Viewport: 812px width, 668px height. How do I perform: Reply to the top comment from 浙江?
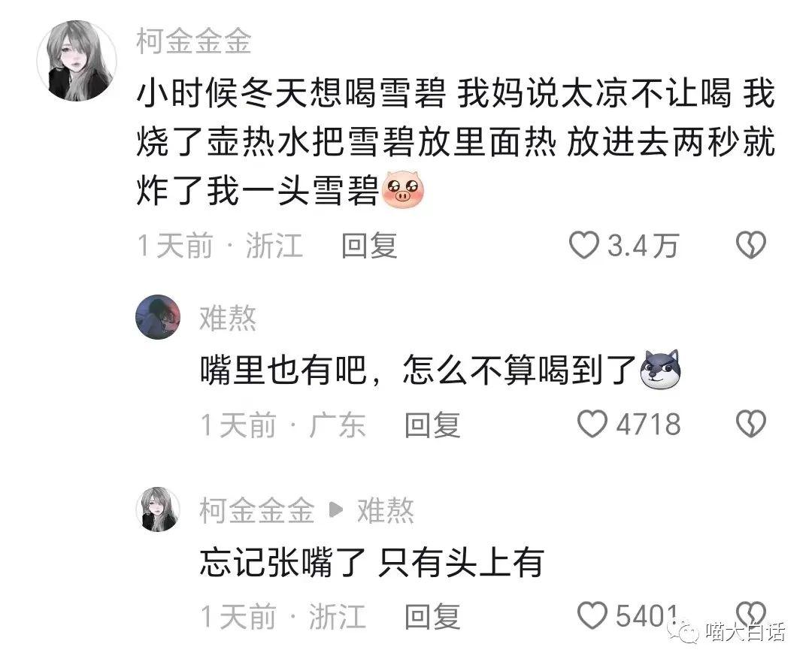[x=369, y=246]
